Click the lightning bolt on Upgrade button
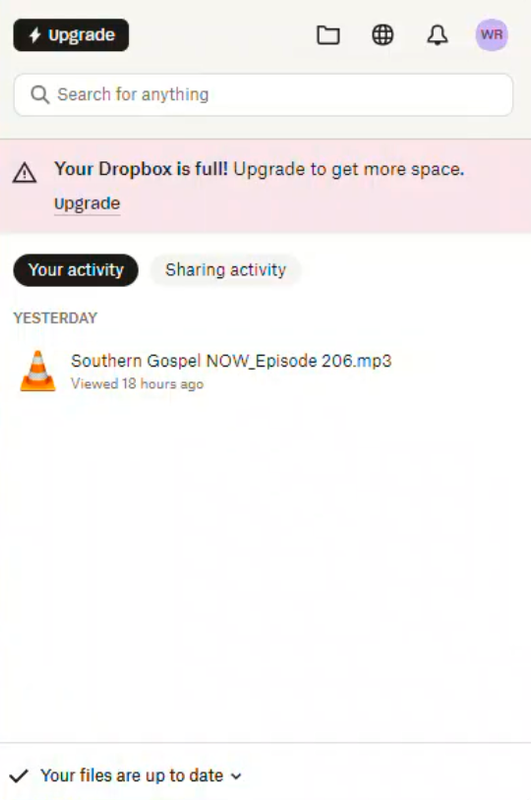Screen dimensions: 531x800 [35, 35]
